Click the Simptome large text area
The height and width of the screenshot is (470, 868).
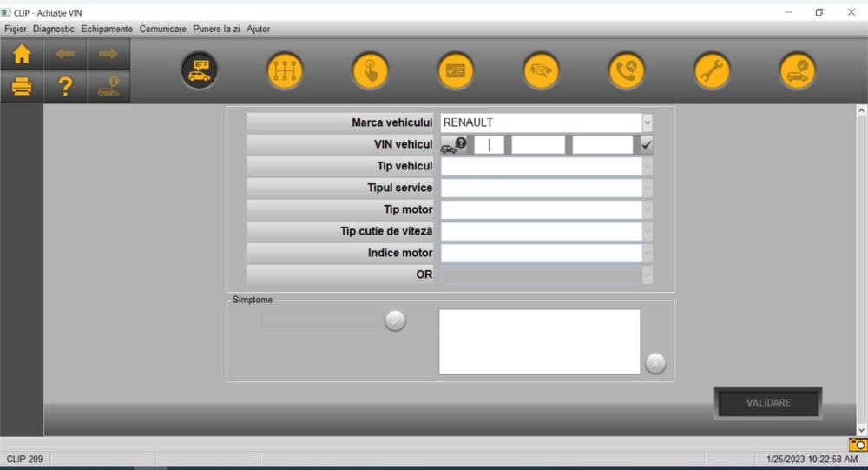pos(540,342)
